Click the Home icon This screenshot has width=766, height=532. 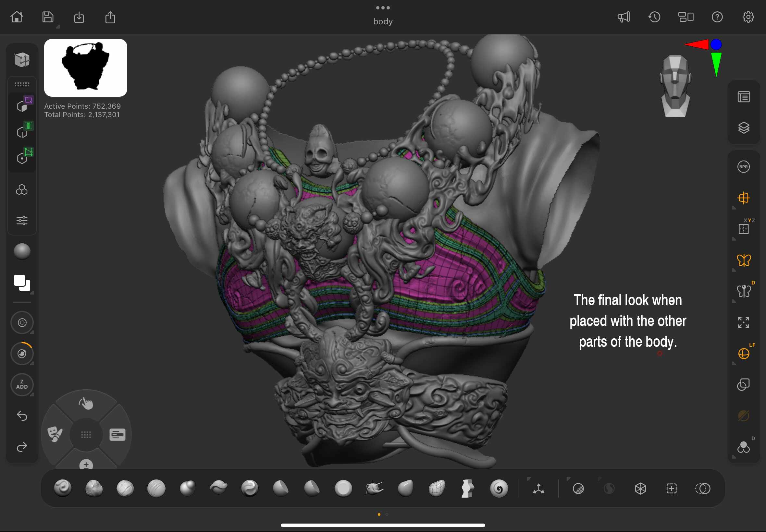[17, 17]
